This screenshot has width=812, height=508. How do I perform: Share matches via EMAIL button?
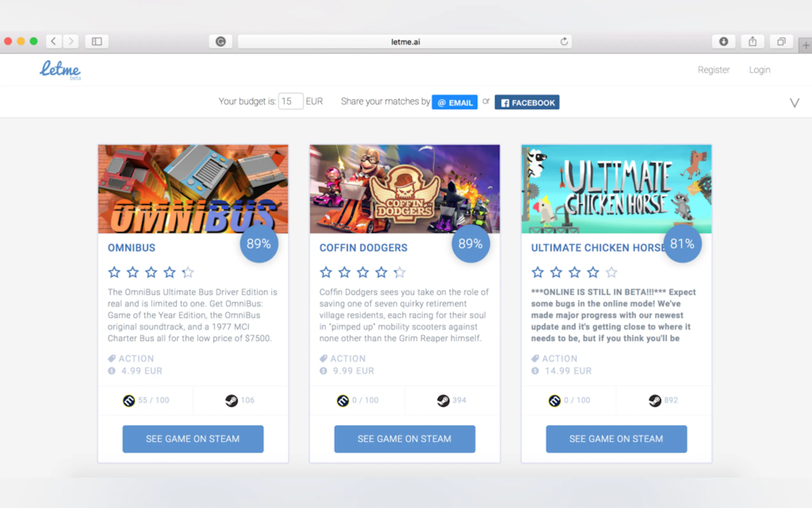coord(455,102)
